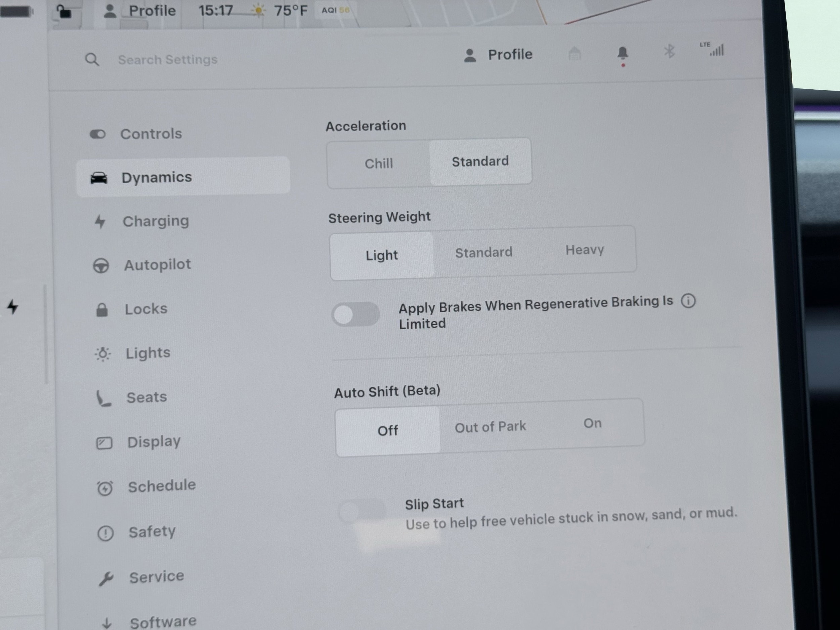Open the Autopilot settings menu
The height and width of the screenshot is (630, 840).
pyautogui.click(x=157, y=265)
